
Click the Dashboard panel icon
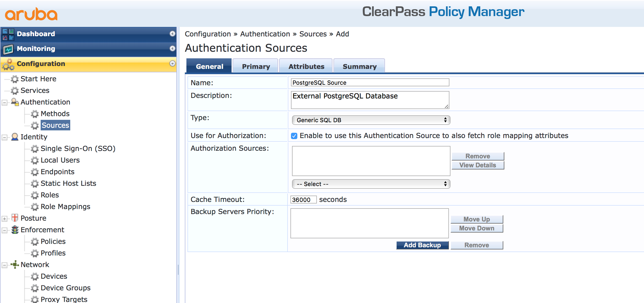[8, 34]
